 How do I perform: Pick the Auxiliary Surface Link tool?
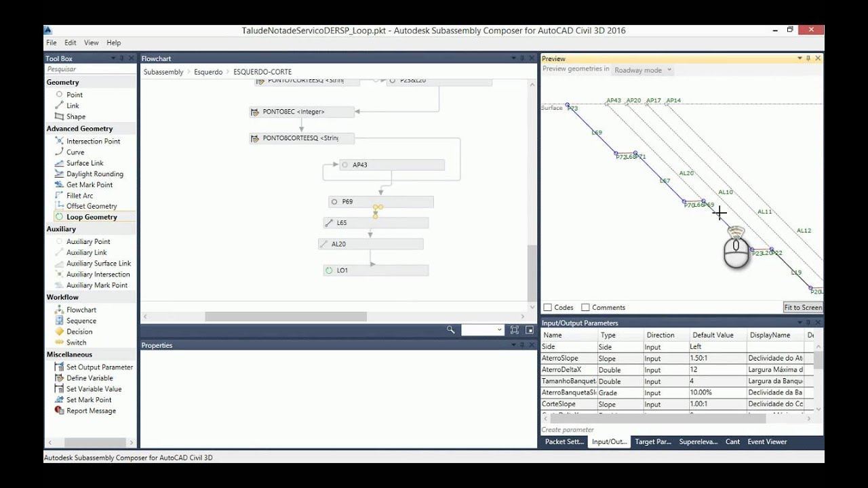(x=98, y=263)
